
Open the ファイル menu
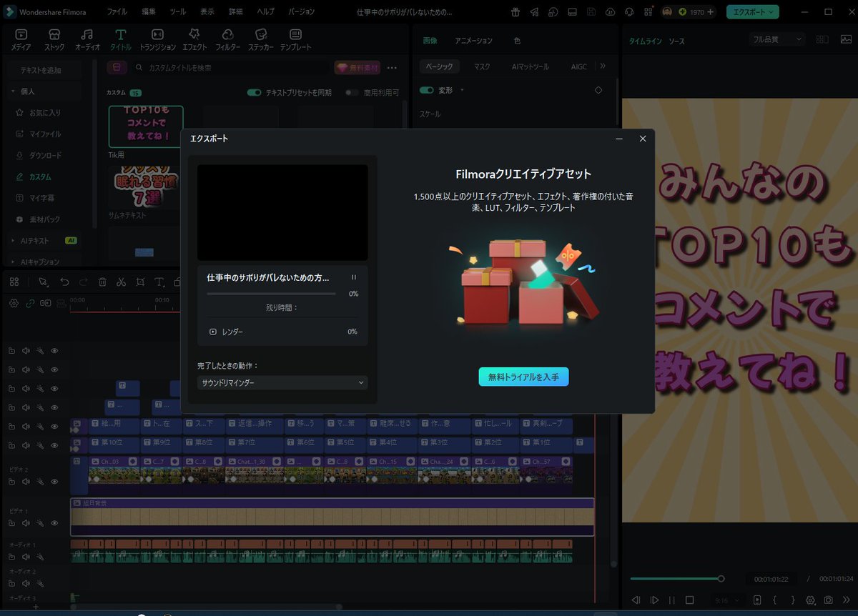(x=117, y=12)
